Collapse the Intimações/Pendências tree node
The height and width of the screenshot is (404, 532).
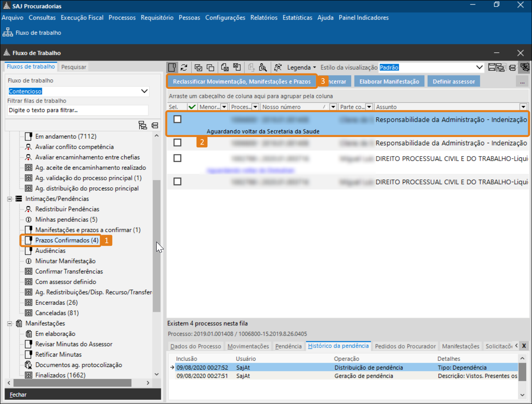point(10,199)
